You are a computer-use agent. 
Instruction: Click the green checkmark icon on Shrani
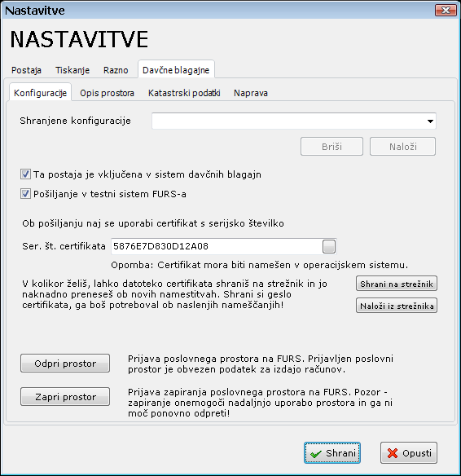[316, 454]
